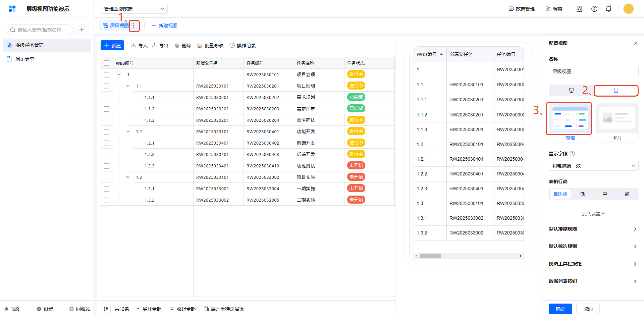Click the three-dot menu beside 层级视图
644x317 pixels.
point(133,25)
